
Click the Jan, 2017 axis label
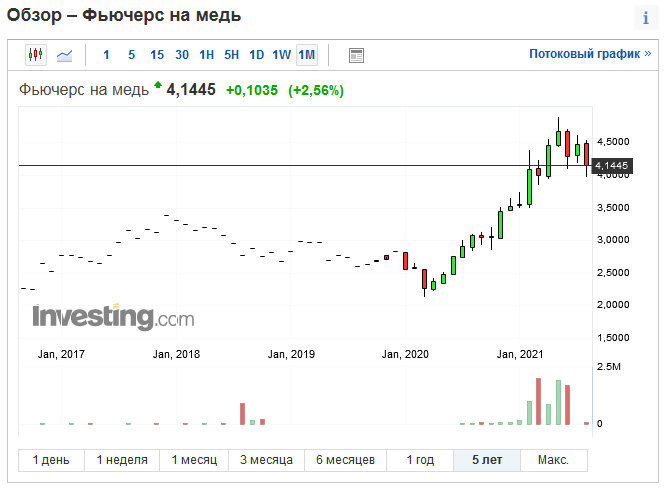[x=61, y=354]
